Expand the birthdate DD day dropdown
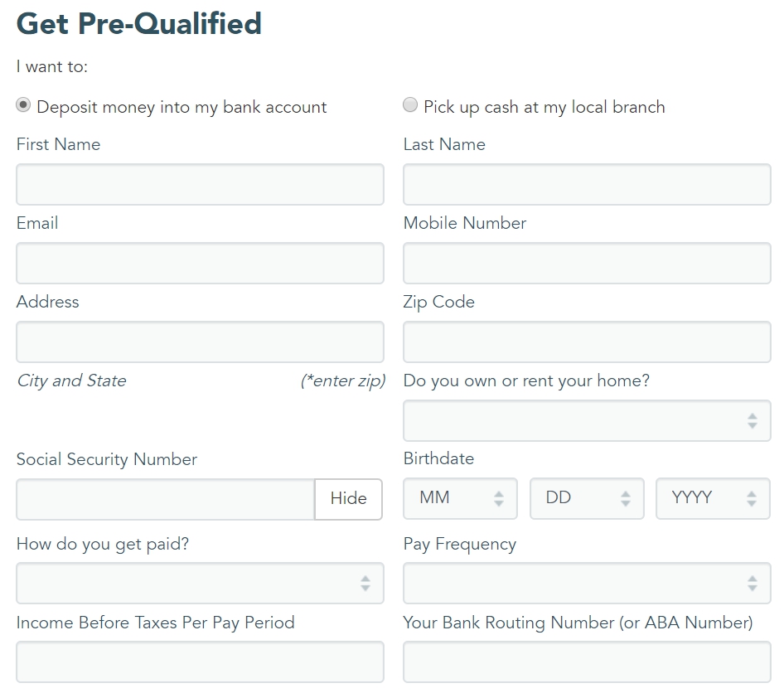This screenshot has height=693, width=784. (586, 498)
